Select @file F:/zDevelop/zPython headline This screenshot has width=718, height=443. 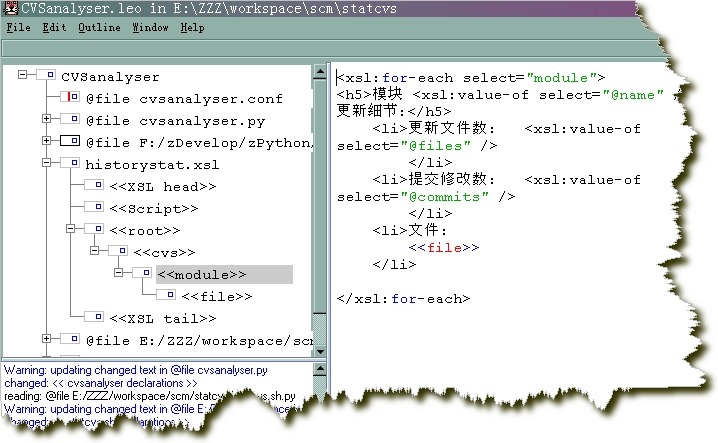click(200, 143)
